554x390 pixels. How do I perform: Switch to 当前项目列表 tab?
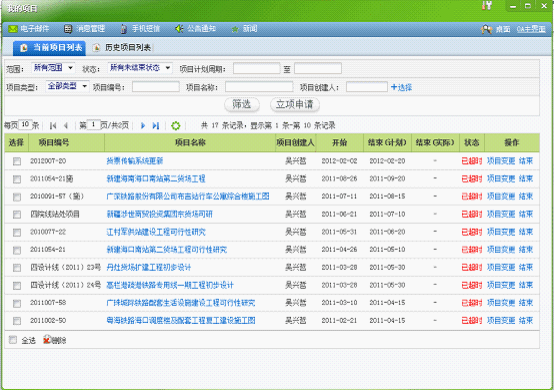point(49,48)
